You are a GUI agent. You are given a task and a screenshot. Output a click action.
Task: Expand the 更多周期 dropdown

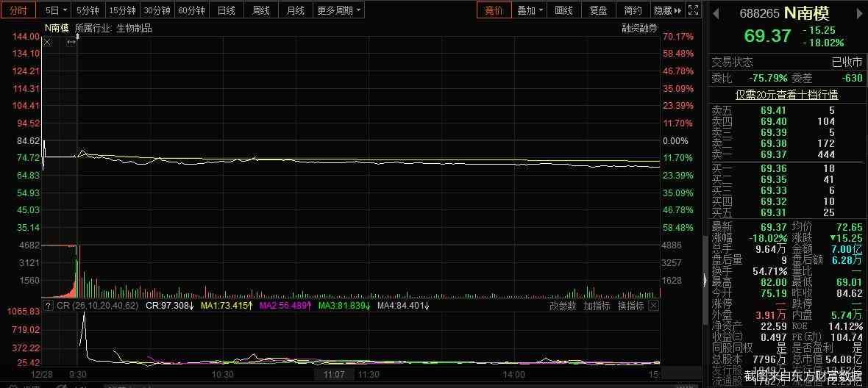(x=339, y=10)
